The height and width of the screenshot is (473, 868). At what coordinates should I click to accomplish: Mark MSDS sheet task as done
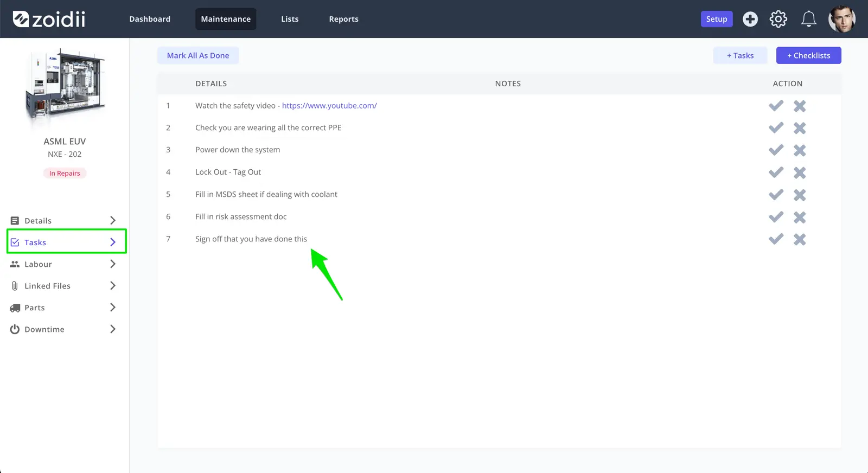(x=776, y=195)
